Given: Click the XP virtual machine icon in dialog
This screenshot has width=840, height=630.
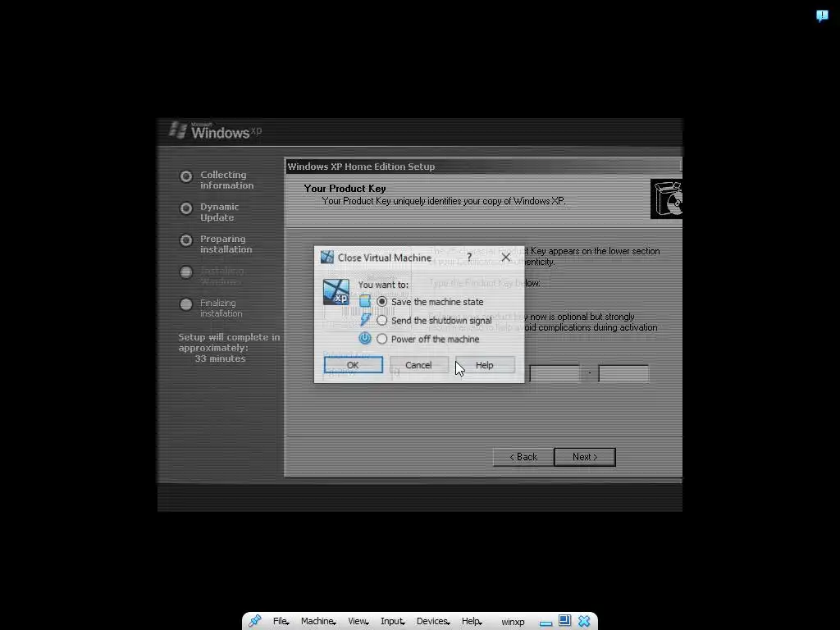Looking at the screenshot, I should point(336,292).
